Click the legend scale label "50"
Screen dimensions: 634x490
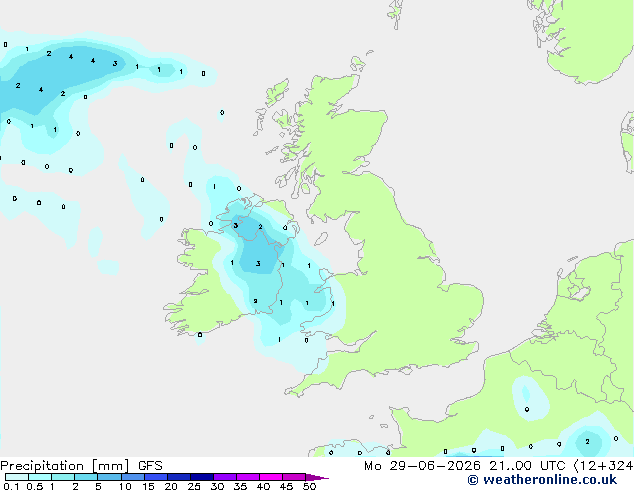(x=310, y=486)
